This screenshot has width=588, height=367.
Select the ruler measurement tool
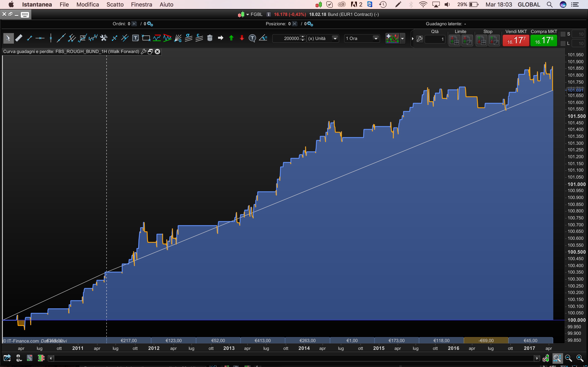click(19, 38)
